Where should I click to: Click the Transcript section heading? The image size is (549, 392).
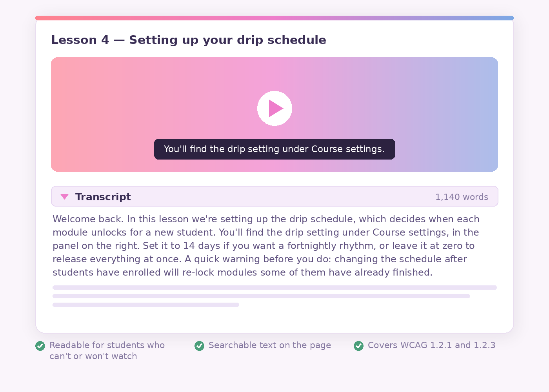(103, 197)
